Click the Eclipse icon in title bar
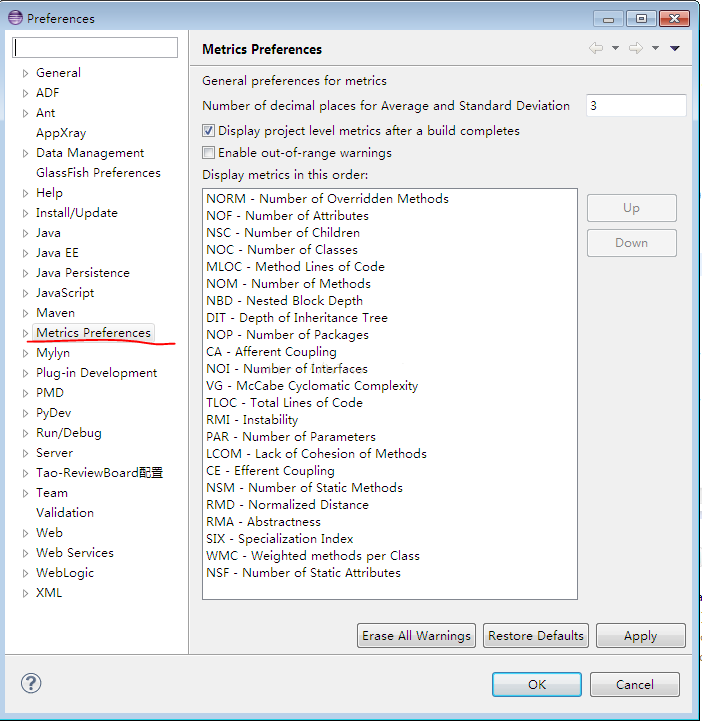 tap(15, 18)
